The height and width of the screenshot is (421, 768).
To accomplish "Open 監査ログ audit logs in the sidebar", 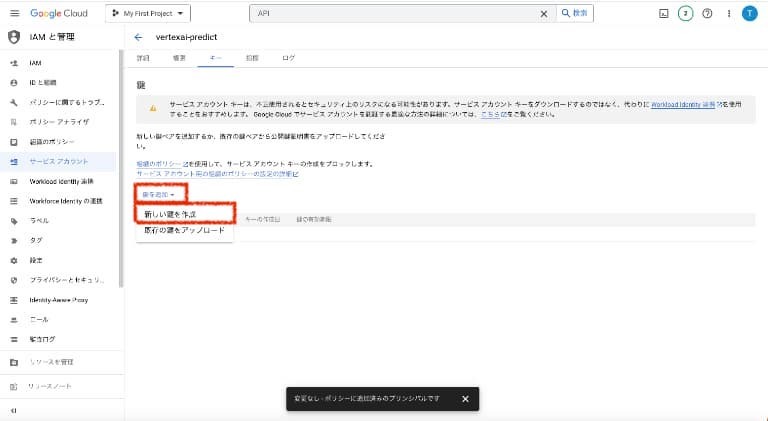I will coord(59,339).
